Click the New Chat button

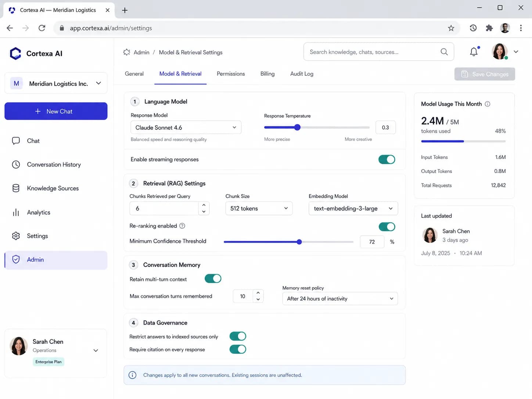pos(56,111)
